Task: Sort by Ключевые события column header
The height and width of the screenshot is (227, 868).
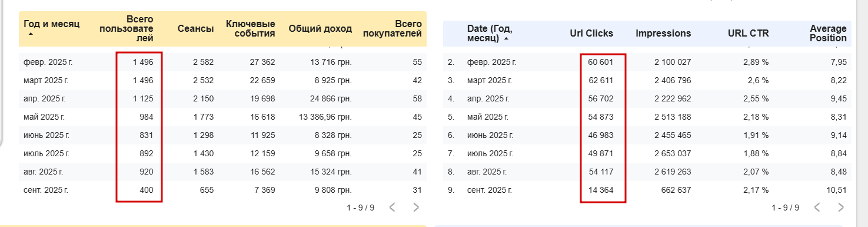Action: pos(251,29)
